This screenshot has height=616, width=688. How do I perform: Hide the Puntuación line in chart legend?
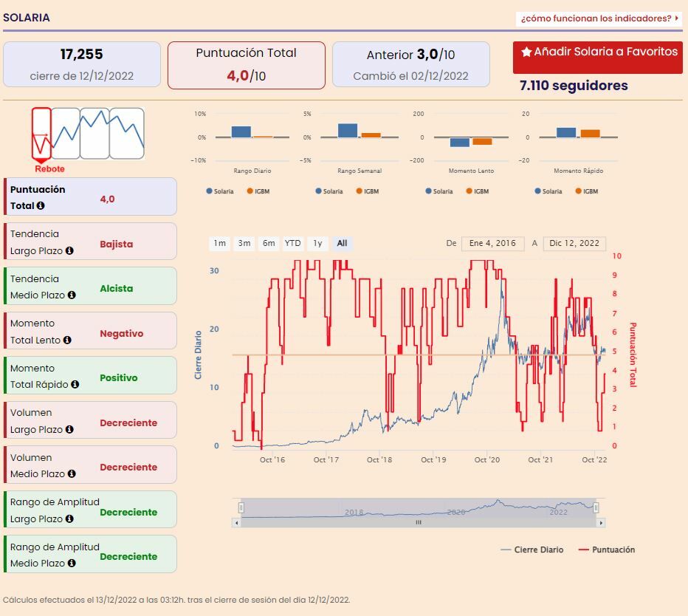[607, 550]
